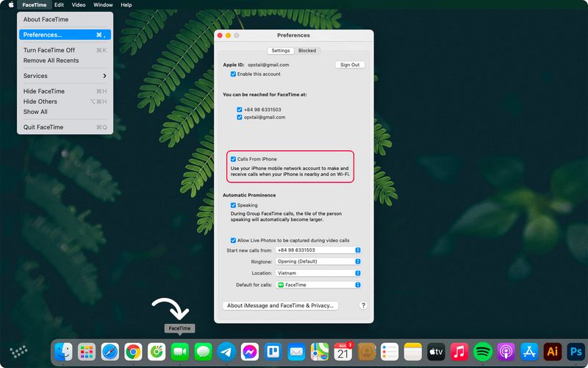Toggle the Speaking prominence checkbox
Screen dimensions: 588x368
(x=233, y=205)
